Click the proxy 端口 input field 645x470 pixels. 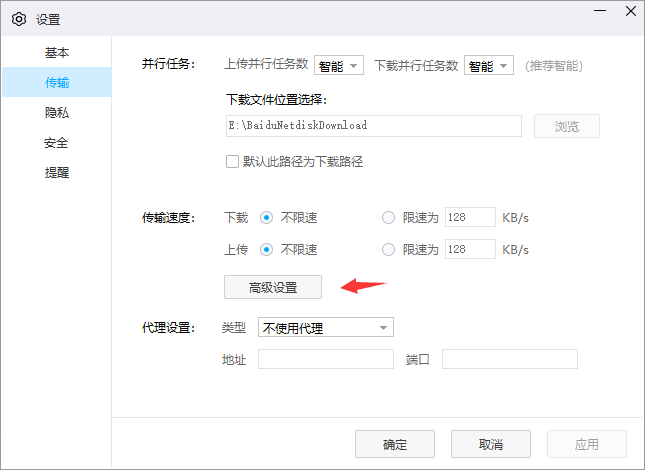pos(509,359)
